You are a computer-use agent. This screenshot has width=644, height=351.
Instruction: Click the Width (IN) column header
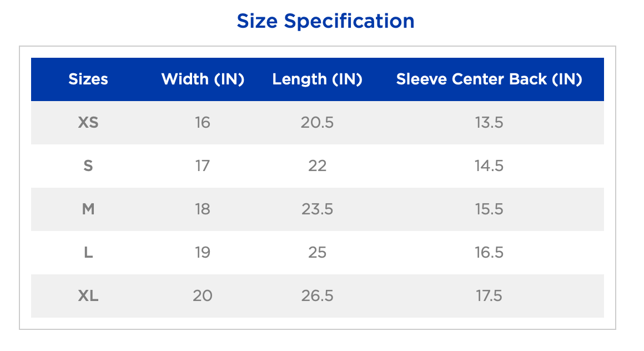click(x=203, y=79)
